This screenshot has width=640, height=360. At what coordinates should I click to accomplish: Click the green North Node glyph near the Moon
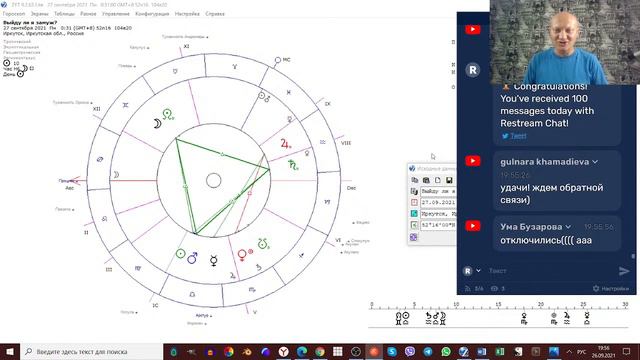[168, 114]
